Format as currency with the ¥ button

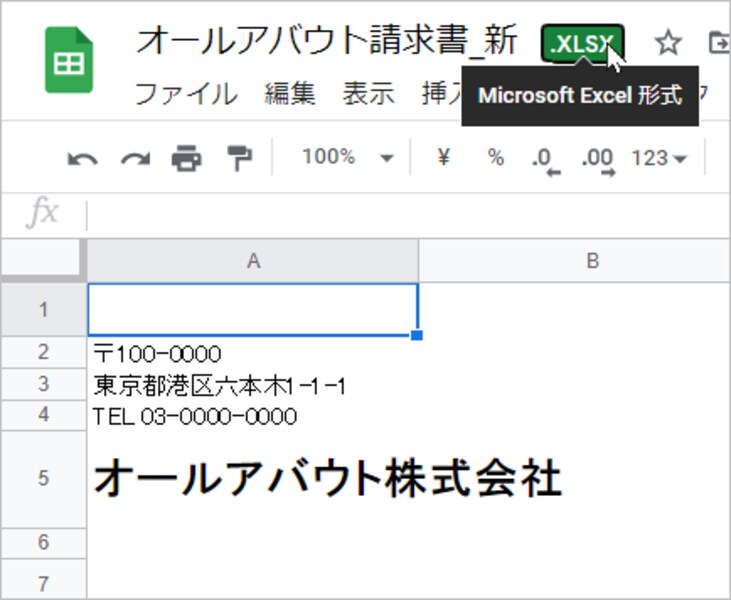click(444, 157)
